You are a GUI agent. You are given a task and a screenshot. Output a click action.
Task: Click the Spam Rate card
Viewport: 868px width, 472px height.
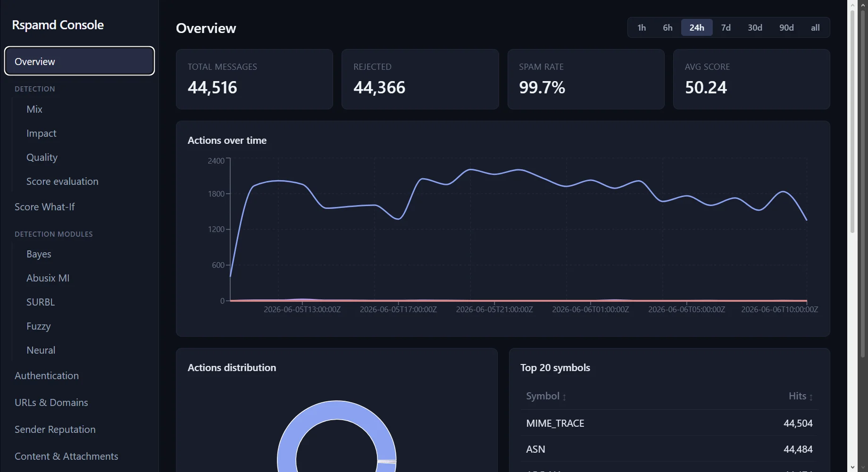click(586, 79)
